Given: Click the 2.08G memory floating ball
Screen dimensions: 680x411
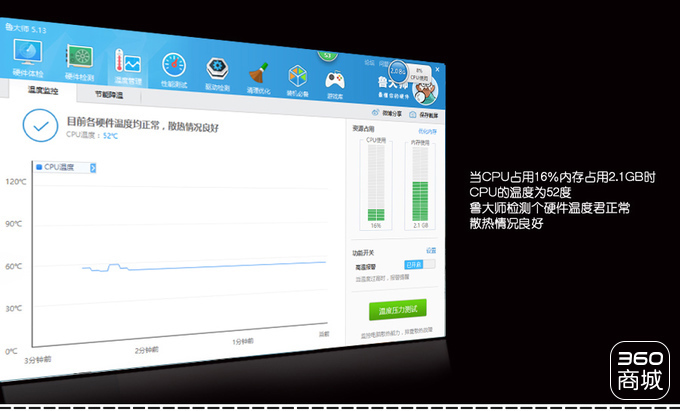Looking at the screenshot, I should [398, 71].
